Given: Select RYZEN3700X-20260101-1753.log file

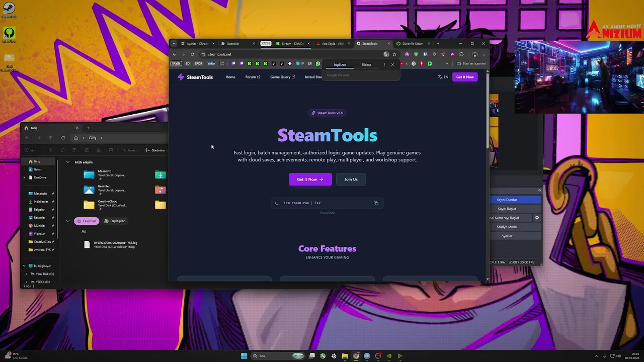Looking at the screenshot, I should click(x=112, y=245).
